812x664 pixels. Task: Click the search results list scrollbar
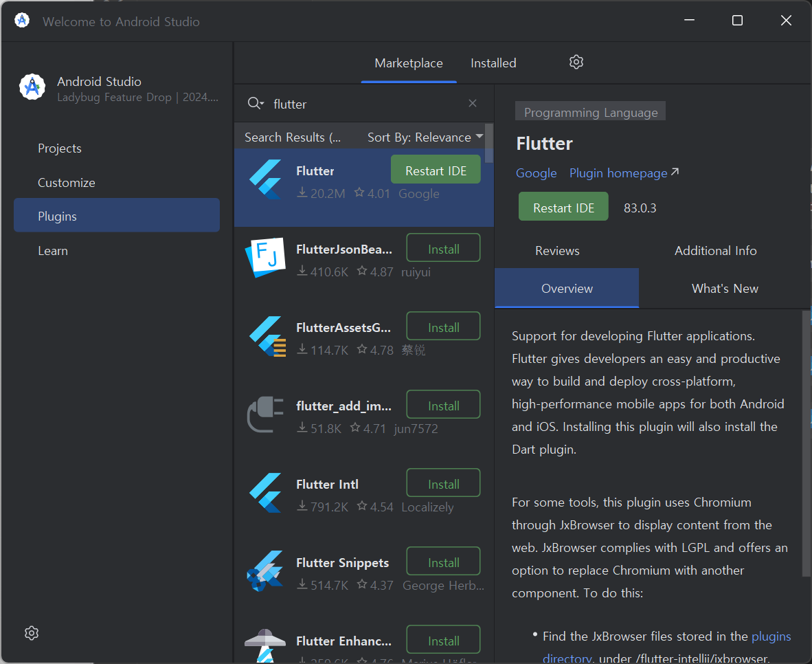tap(489, 142)
